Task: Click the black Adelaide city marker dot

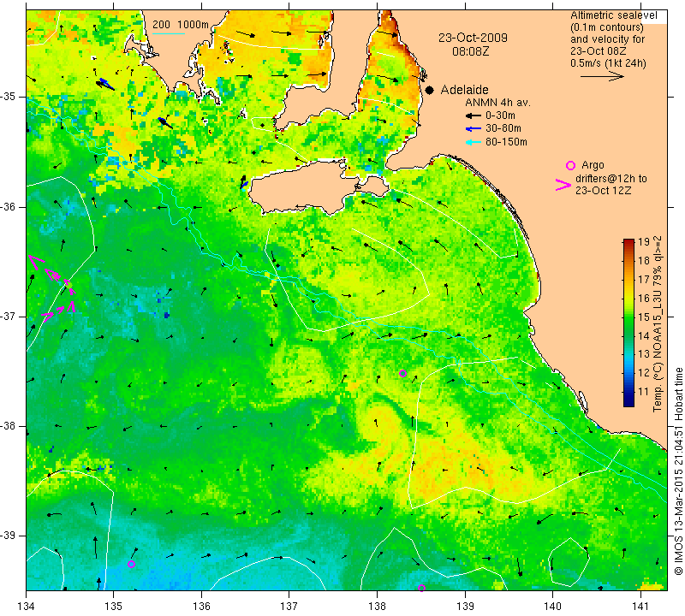Action: click(430, 90)
